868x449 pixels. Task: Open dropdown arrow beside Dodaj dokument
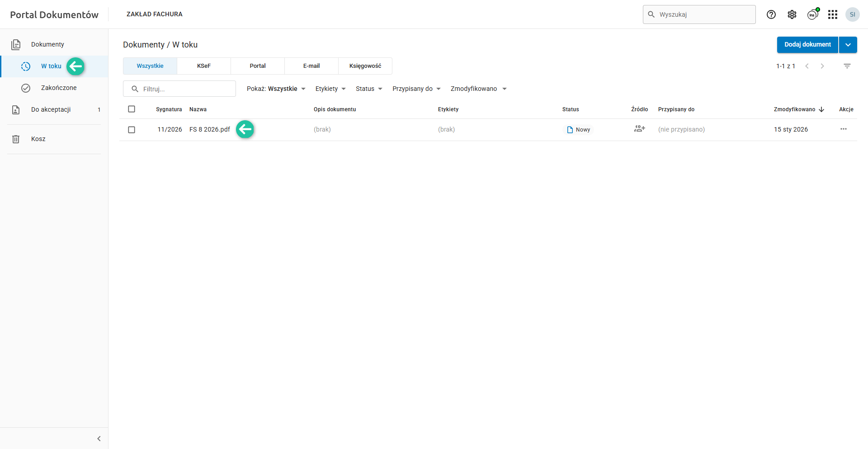click(x=848, y=45)
